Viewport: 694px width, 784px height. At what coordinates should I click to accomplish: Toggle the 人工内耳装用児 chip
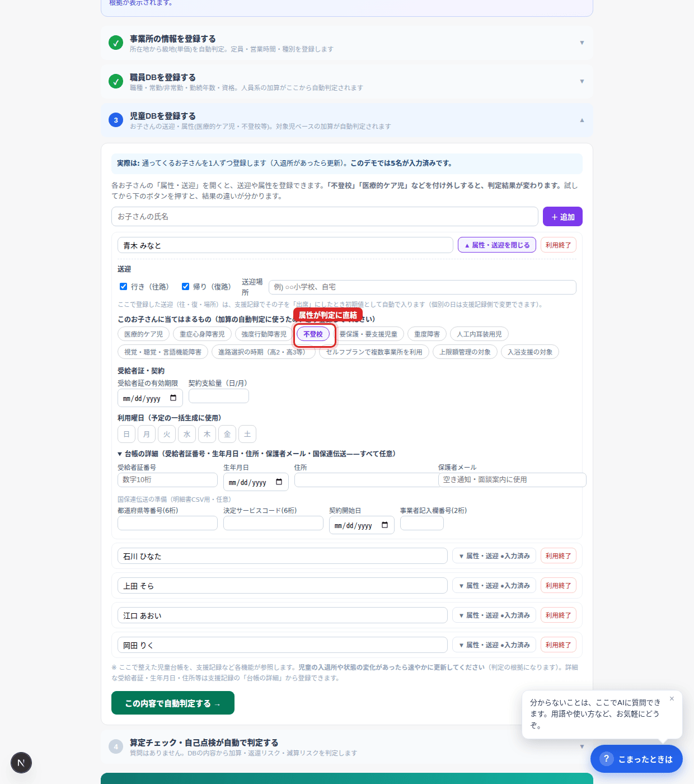(479, 334)
